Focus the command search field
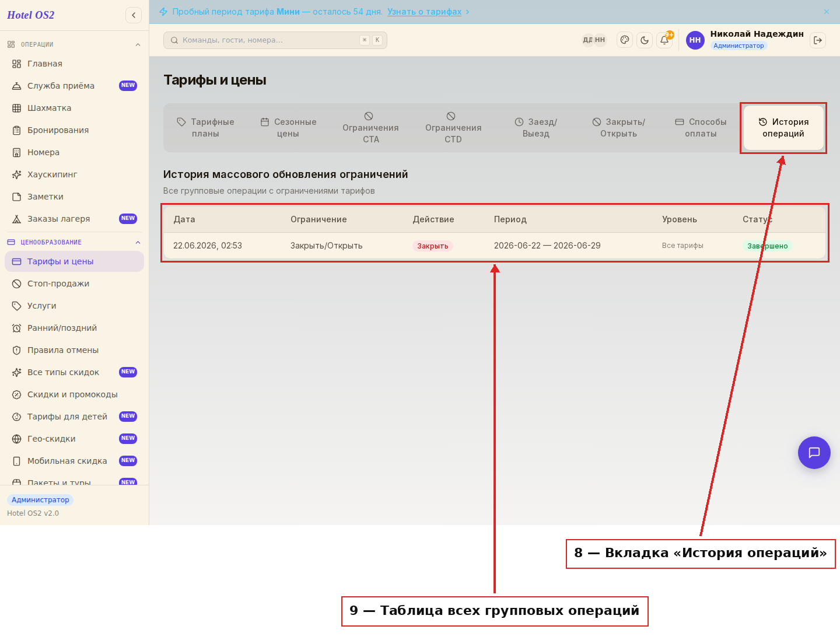This screenshot has height=640, width=840. click(275, 40)
